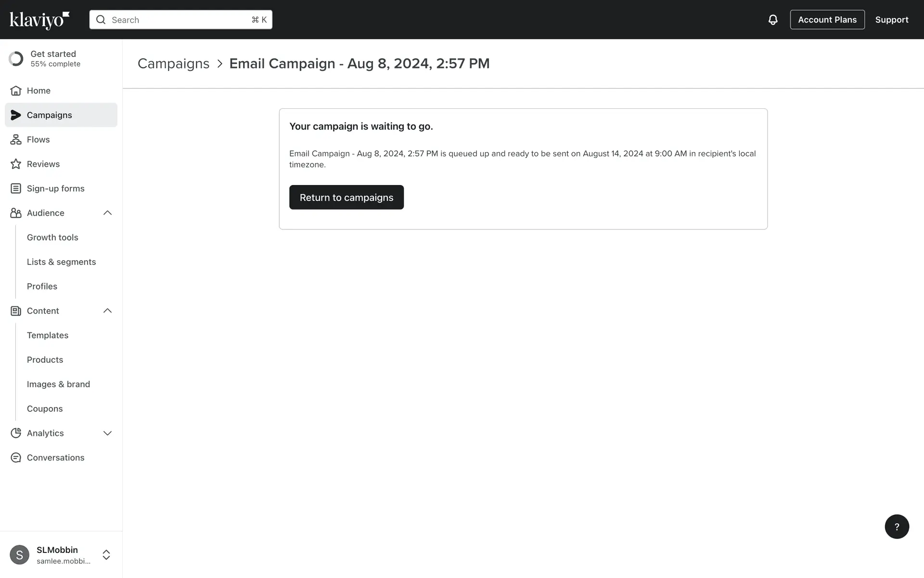Expand the Analytics section chevron
Screen dimensions: 924x578
107,433
